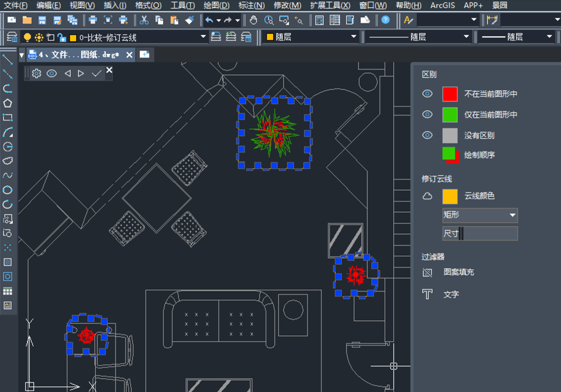Screen dimensions: 561x392
Task: Open Print Preview icon
Action: (108, 20)
